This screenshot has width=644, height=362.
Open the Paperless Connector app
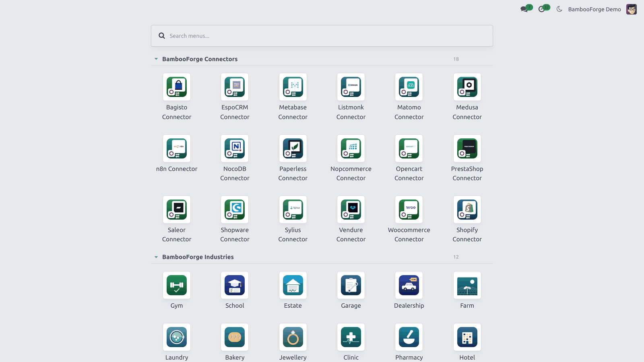tap(293, 148)
